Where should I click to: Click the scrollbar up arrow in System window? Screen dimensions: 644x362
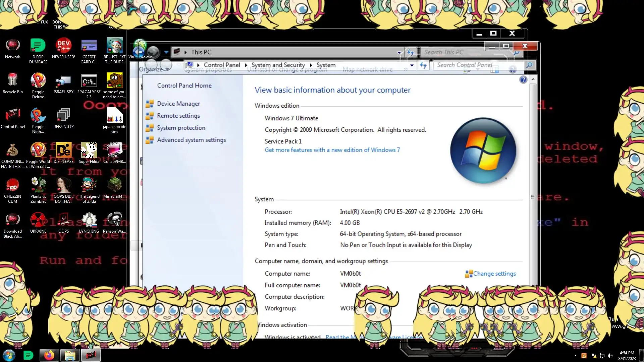[x=533, y=79]
